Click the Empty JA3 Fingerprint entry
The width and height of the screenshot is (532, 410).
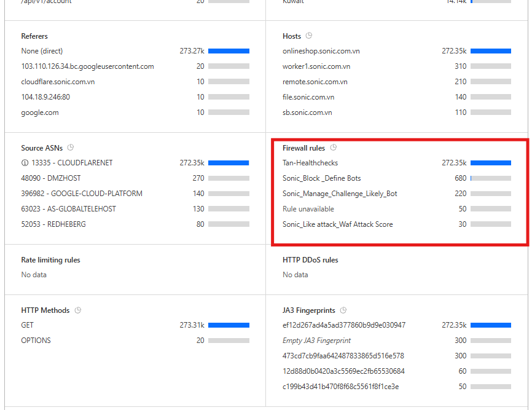pyautogui.click(x=316, y=341)
